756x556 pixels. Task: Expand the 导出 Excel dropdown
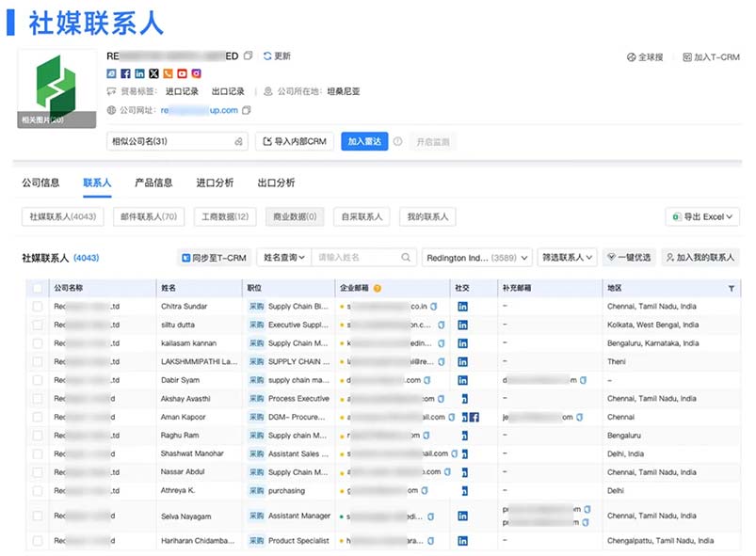[703, 217]
